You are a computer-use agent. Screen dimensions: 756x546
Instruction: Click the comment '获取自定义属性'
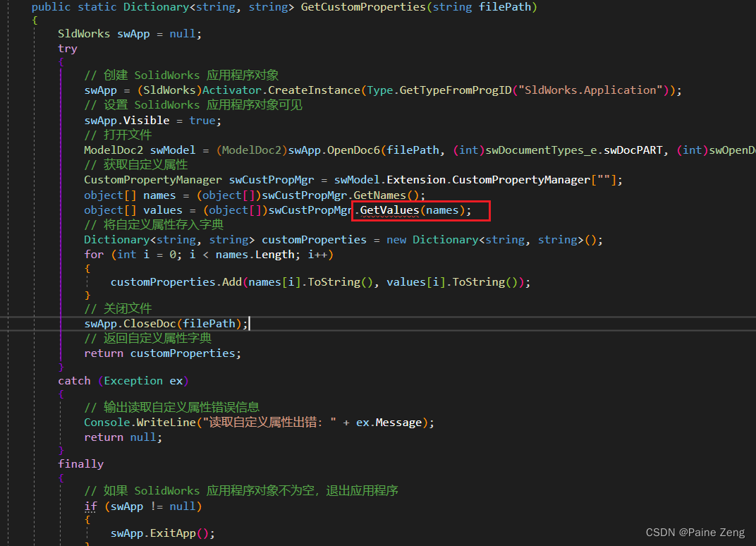click(136, 165)
